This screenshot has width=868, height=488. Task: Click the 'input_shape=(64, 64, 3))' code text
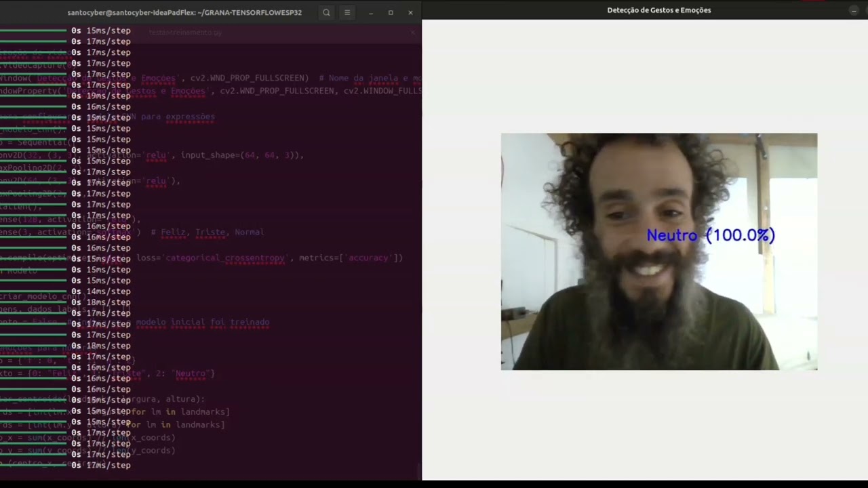242,155
